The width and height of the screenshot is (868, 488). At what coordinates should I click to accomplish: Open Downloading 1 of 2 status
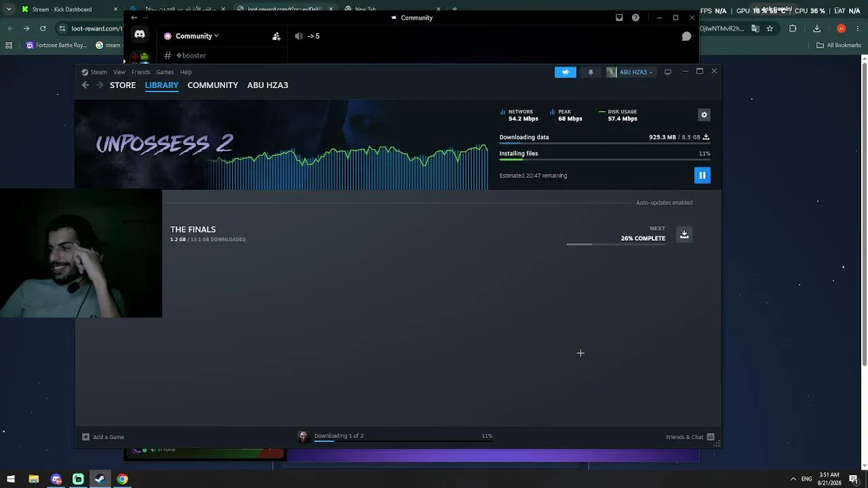click(338, 436)
